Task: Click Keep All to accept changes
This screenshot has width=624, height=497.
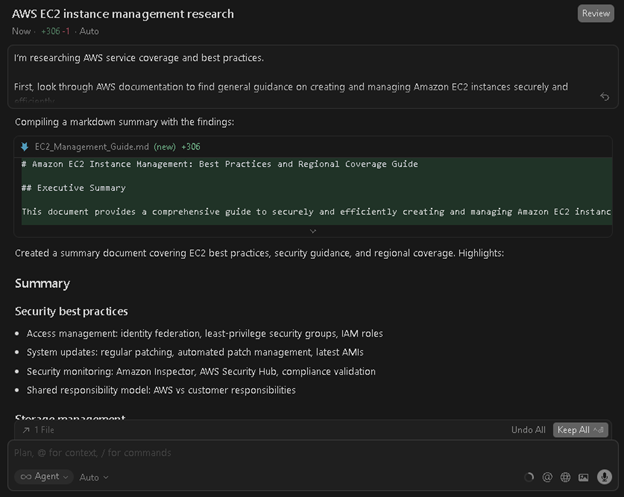Action: coord(580,430)
